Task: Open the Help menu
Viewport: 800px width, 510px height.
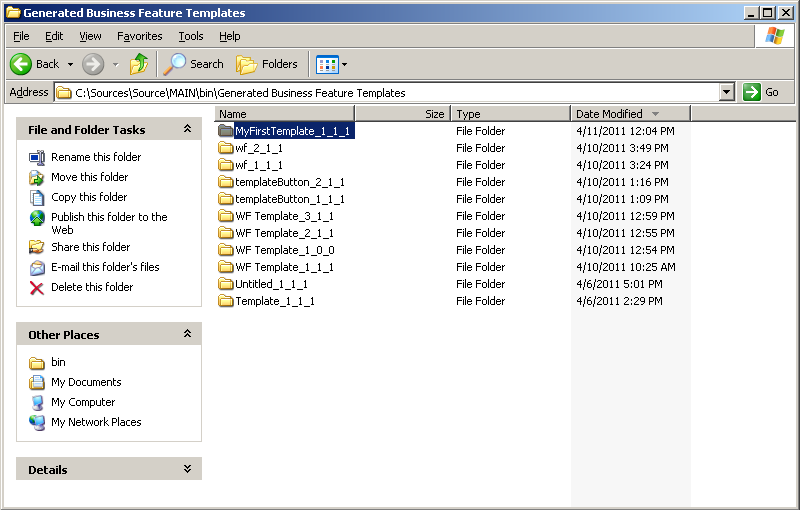Action: 230,36
